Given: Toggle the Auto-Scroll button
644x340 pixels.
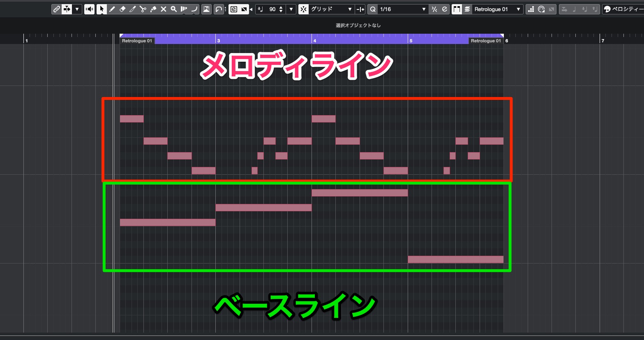Looking at the screenshot, I should click(x=67, y=9).
